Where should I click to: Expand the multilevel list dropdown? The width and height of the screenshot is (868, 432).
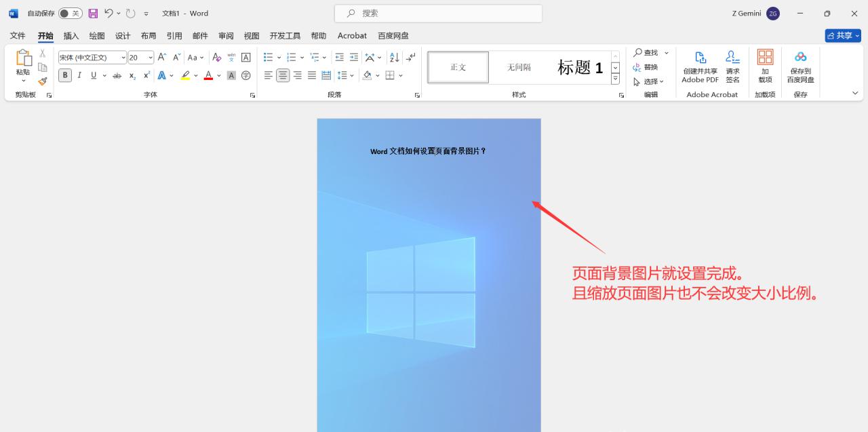(325, 58)
